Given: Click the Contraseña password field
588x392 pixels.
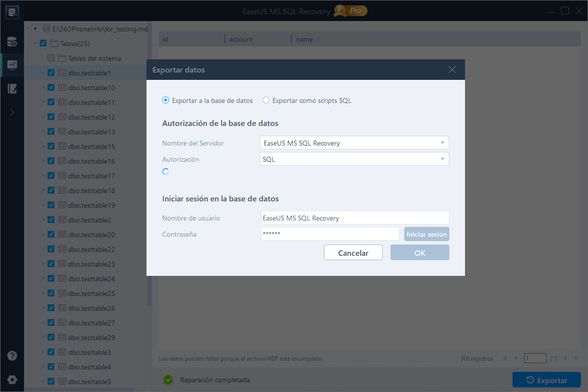Looking at the screenshot, I should point(330,234).
